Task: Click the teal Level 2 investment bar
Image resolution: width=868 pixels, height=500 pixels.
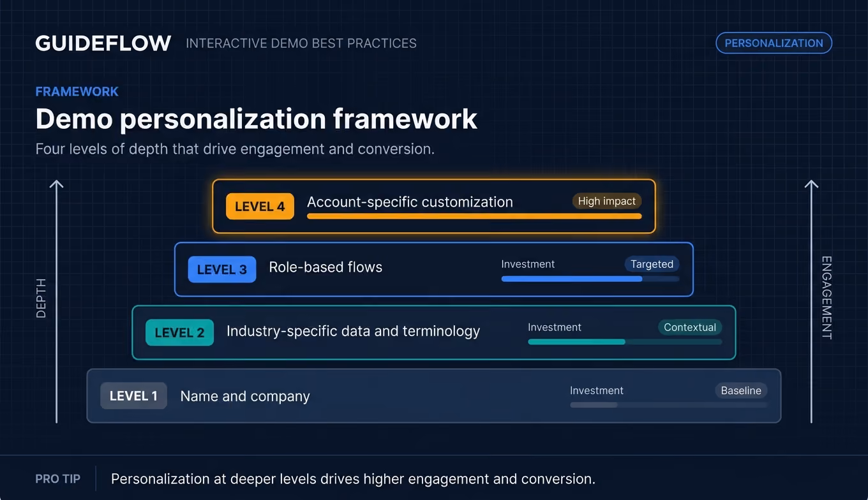Action: 625,342
